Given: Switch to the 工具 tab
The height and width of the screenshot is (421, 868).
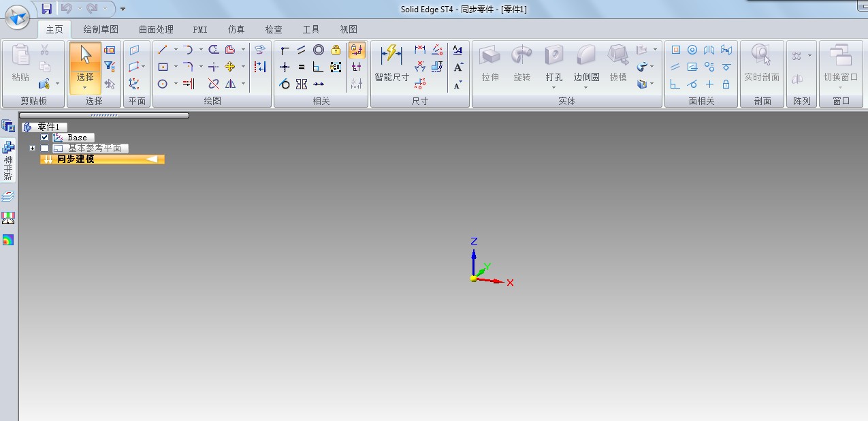Looking at the screenshot, I should click(311, 29).
